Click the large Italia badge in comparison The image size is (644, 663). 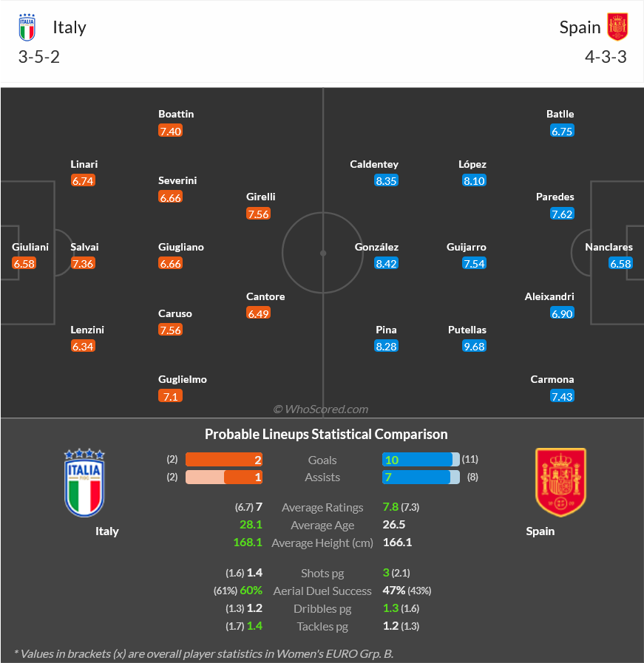(84, 483)
